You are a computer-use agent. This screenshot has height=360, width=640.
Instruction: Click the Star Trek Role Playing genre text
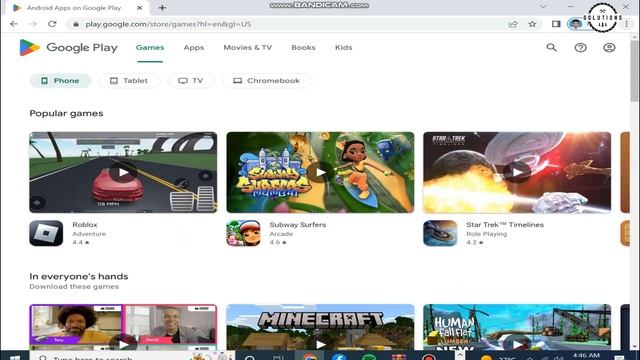pyautogui.click(x=487, y=234)
